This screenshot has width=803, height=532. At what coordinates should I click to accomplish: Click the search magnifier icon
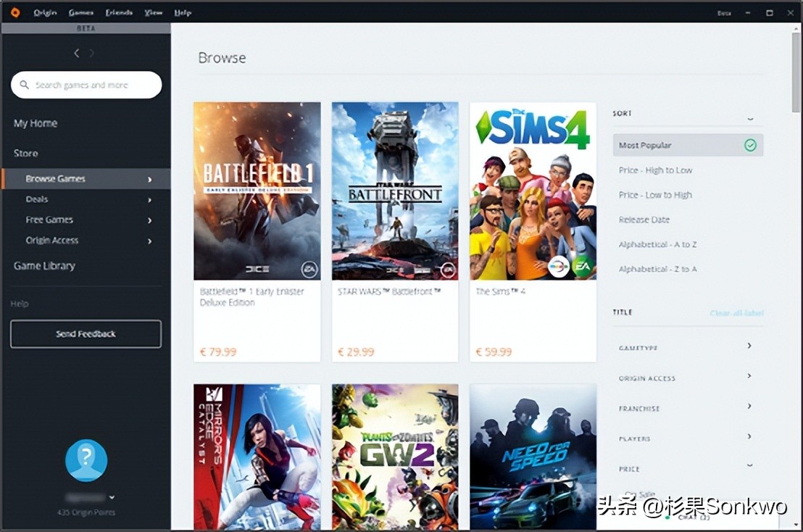pos(24,85)
